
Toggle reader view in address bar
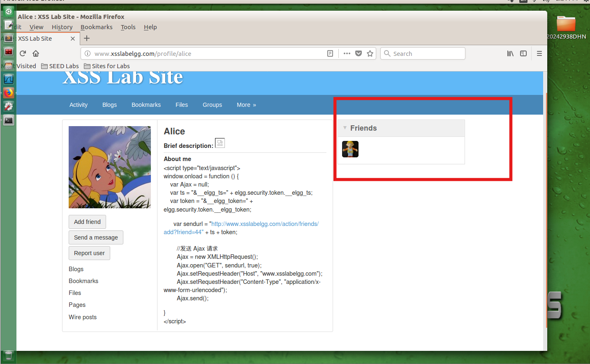point(330,53)
